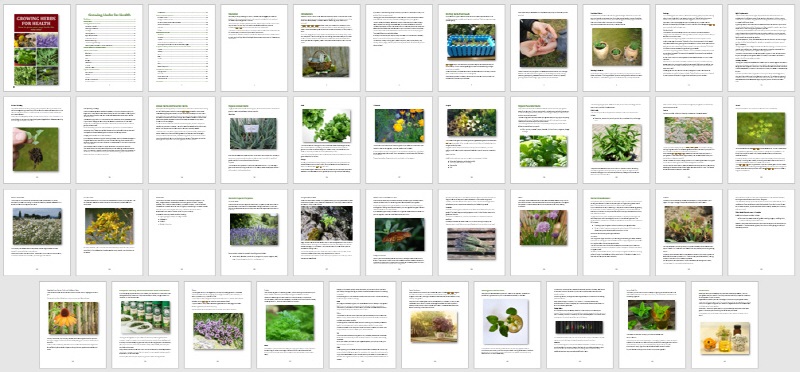This screenshot has width=800, height=372.
Task: Select the page with dried herb bundles on wood
Action: 471,233
